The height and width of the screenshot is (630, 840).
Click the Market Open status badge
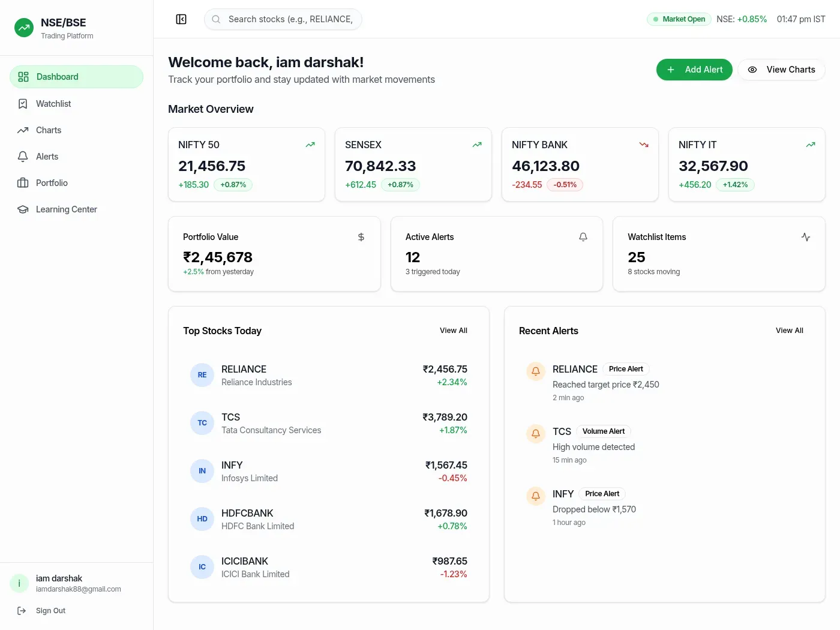tap(679, 19)
